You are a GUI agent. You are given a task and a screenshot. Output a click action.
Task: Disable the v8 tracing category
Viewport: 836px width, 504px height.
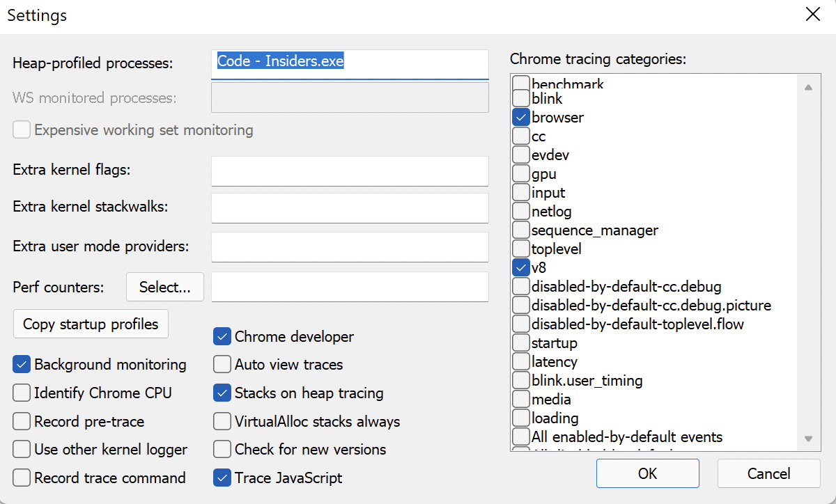(520, 267)
